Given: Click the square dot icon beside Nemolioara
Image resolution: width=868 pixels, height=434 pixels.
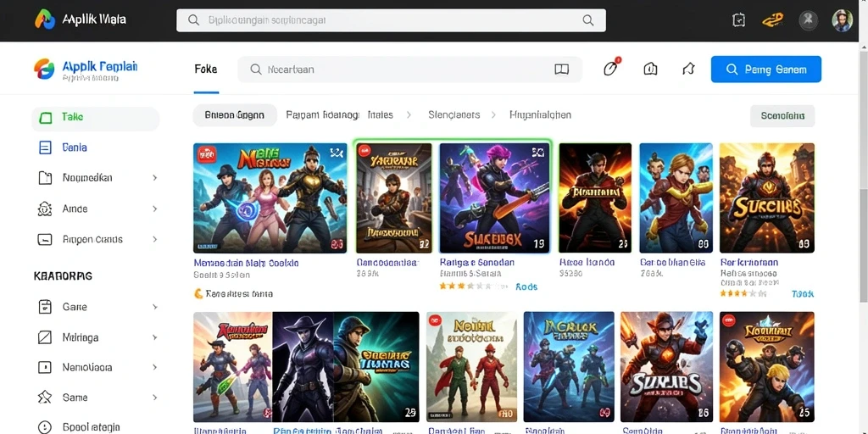Looking at the screenshot, I should click(x=45, y=368).
